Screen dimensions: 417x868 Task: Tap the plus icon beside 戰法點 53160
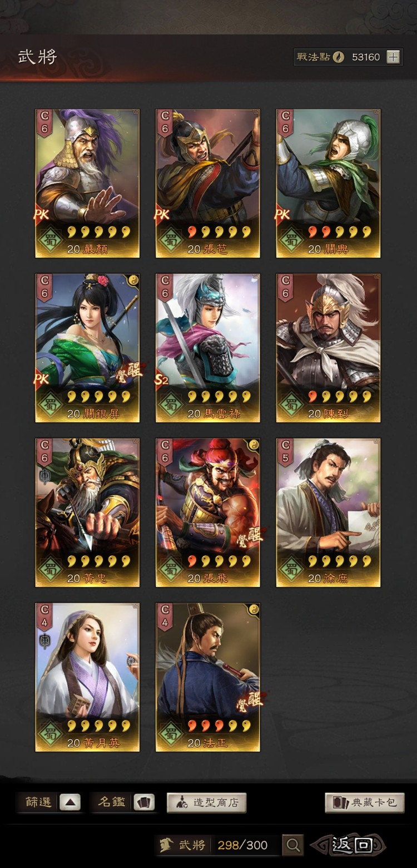[393, 57]
